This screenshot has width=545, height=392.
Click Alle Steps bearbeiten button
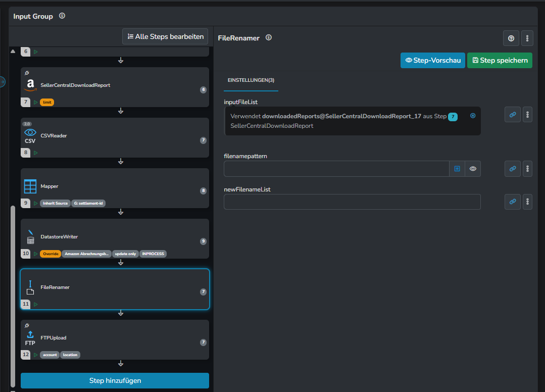pos(165,36)
